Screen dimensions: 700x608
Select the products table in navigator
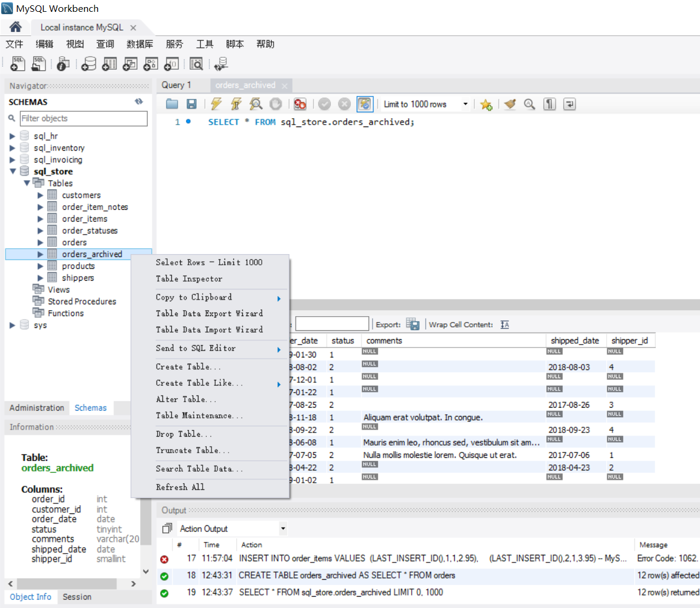tap(78, 266)
